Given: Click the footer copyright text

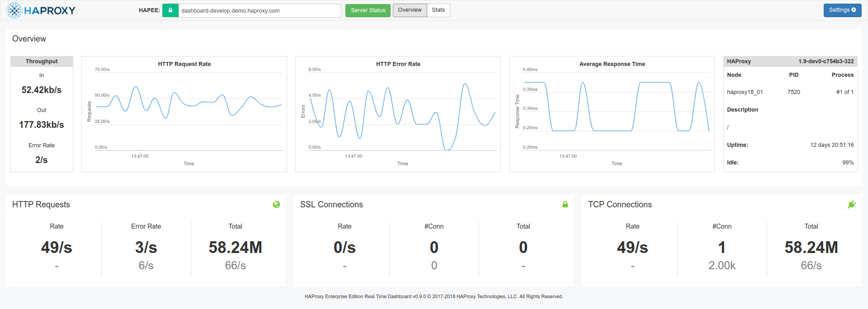Looking at the screenshot, I should pos(434,297).
